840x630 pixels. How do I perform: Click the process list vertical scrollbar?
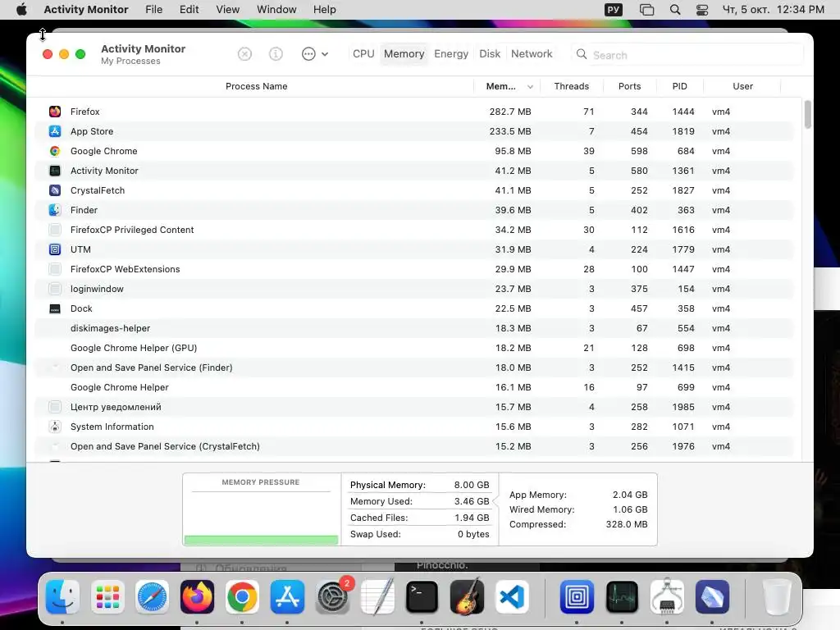coord(808,115)
